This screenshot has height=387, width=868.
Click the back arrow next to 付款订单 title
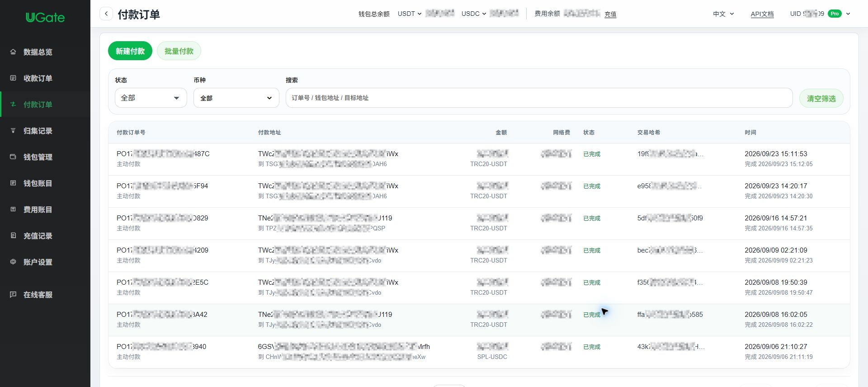[x=106, y=14]
